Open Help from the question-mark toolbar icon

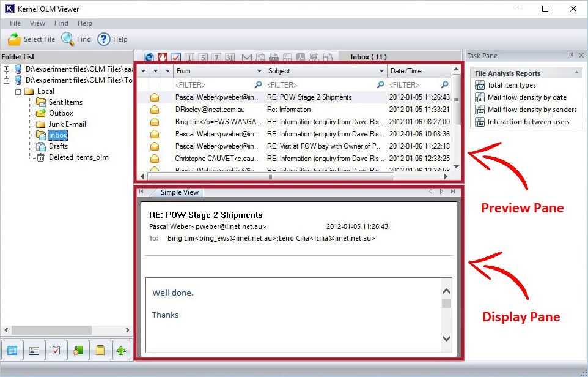point(103,39)
